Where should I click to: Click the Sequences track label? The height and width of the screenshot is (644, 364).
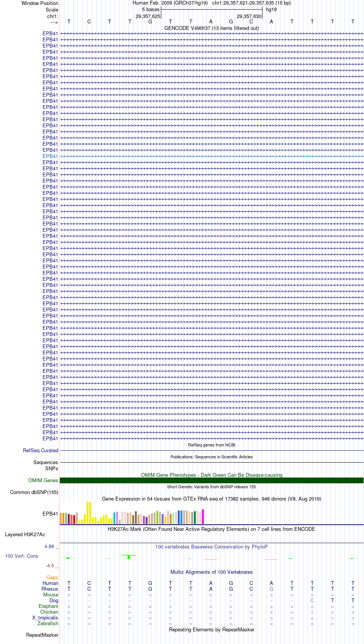coord(46,462)
